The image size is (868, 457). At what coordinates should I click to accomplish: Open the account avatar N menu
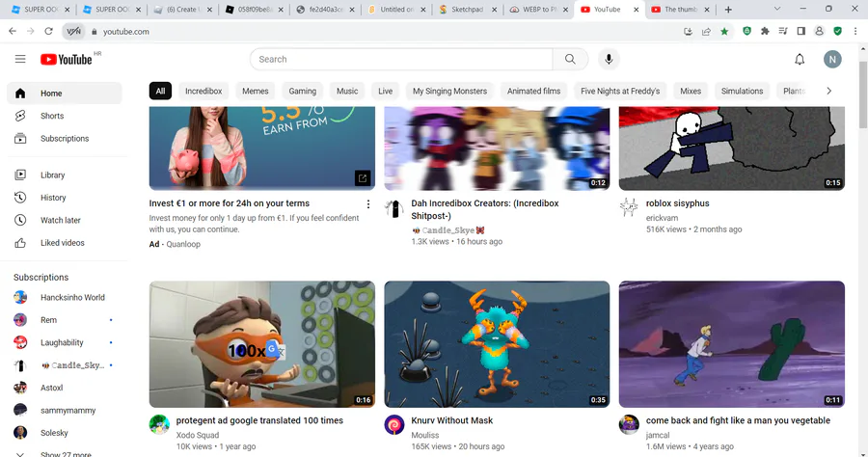(832, 59)
